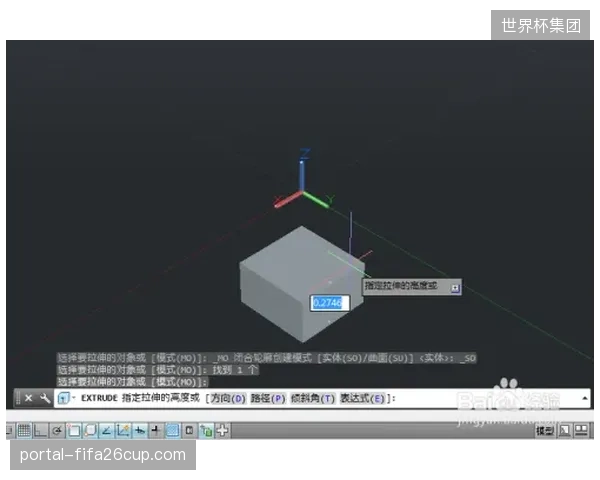The image size is (600, 480).
Task: Toggle Dynamic UCS icon
Action: coord(123,431)
